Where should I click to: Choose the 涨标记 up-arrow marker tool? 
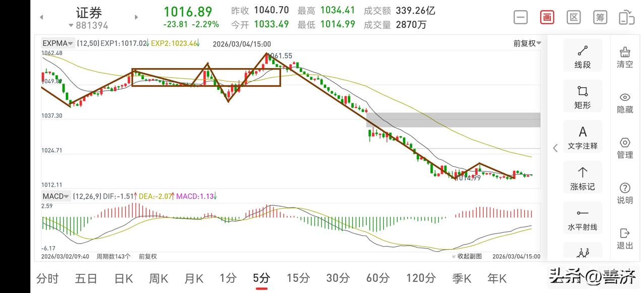coord(583,178)
